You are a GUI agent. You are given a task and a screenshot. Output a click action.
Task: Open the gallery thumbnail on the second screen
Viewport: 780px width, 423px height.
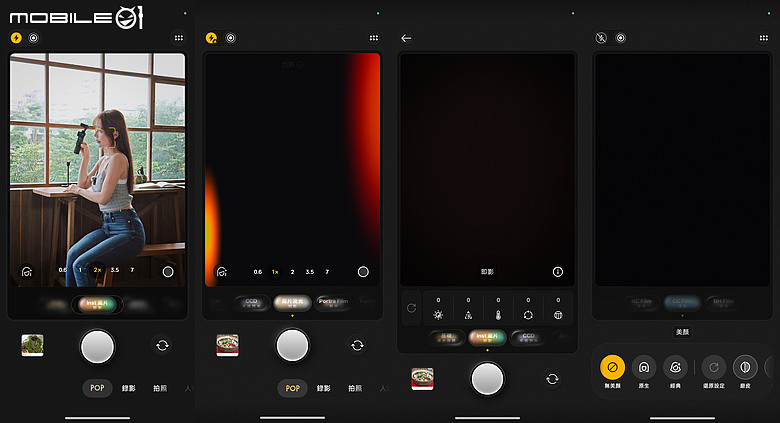(227, 345)
